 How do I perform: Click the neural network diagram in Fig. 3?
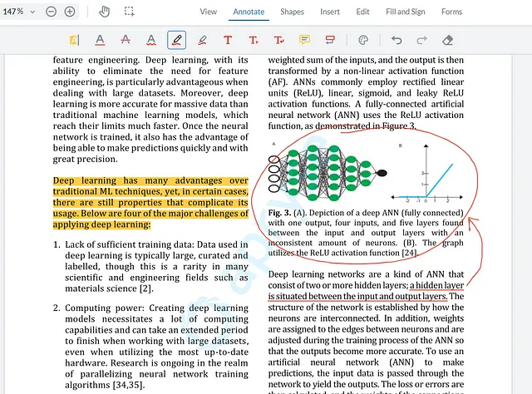point(328,173)
